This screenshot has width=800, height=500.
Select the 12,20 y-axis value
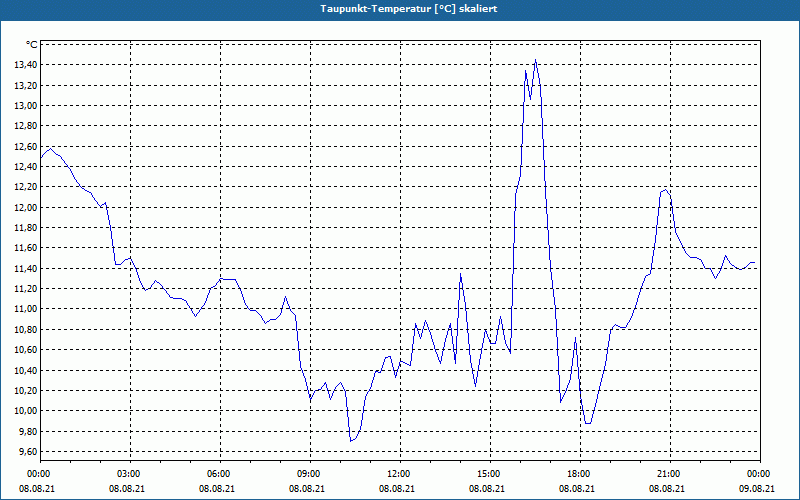(x=25, y=187)
